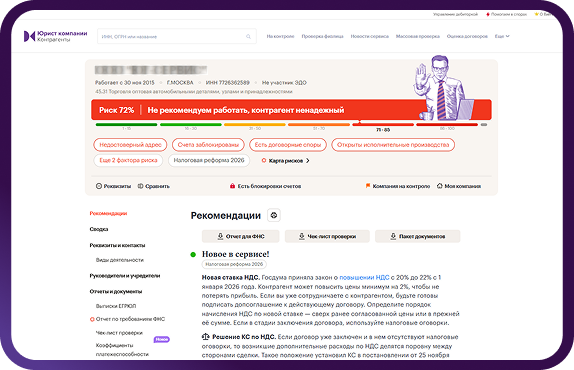The height and width of the screenshot is (370, 574).
Task: Click the Налоговая реформа 2026 tag under Новое в сервисе
Action: point(234,264)
